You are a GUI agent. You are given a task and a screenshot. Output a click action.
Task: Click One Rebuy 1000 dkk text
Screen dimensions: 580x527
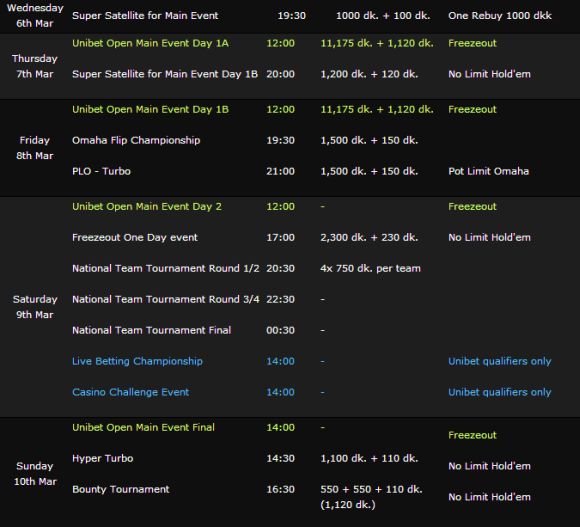pyautogui.click(x=500, y=16)
